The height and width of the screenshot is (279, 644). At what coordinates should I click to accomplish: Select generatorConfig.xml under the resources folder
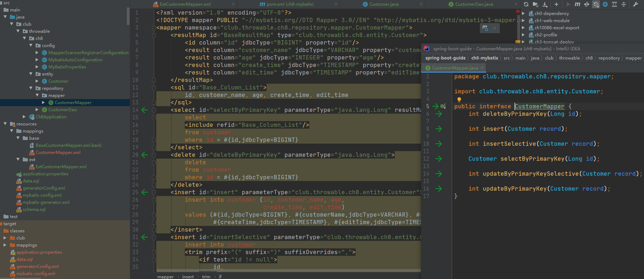coord(44,188)
